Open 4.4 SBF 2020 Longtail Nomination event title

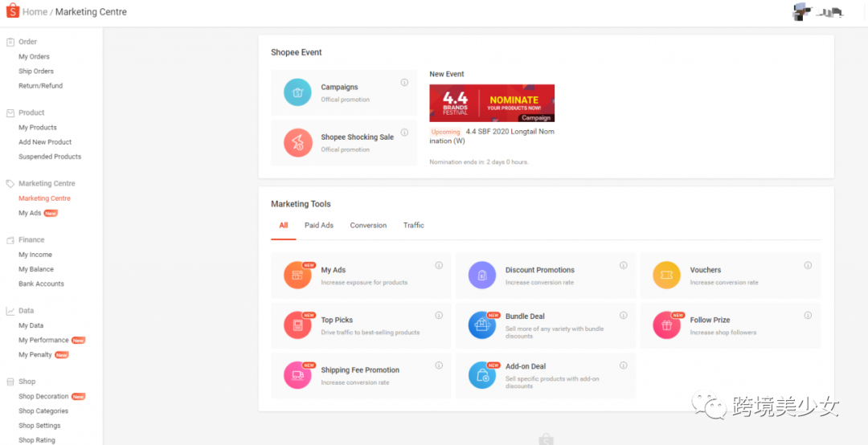tap(492, 137)
